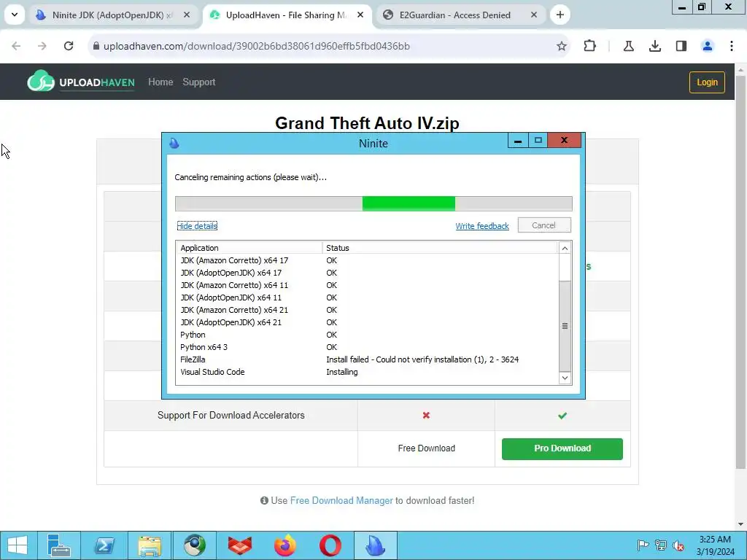Open the browser extensions puzzle icon
This screenshot has height=560, width=747.
[589, 46]
